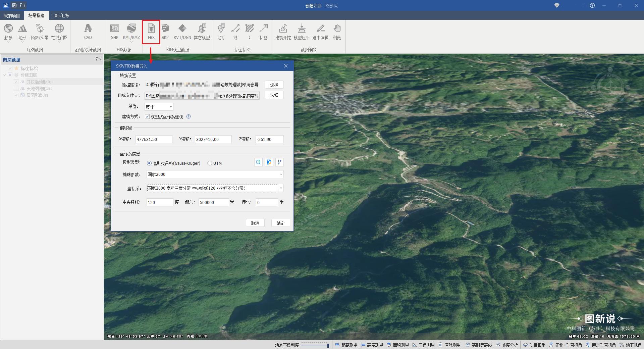Click the SHP GIS data icon
Screen dimensions: 644x349
115,32
